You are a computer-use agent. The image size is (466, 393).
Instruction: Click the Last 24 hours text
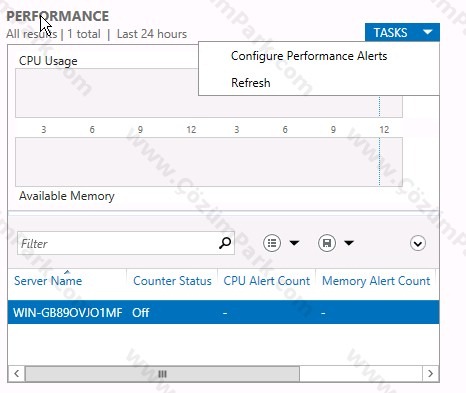pyautogui.click(x=152, y=34)
